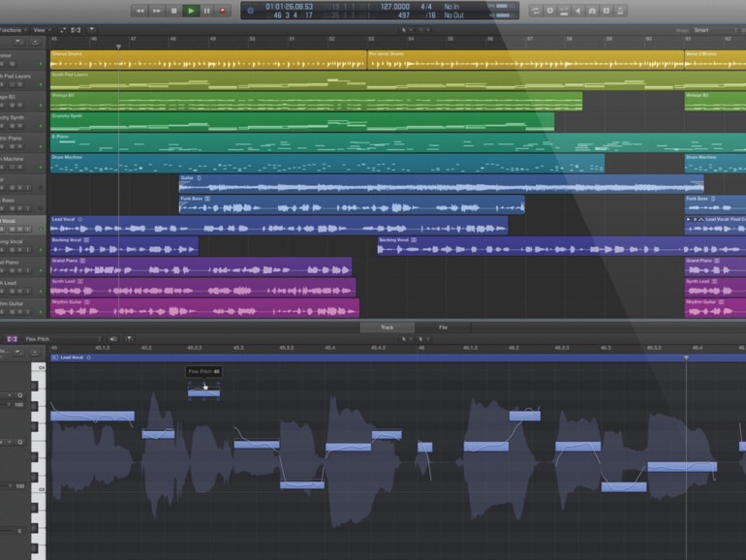Switch to the Track tab in the editor

tap(387, 327)
